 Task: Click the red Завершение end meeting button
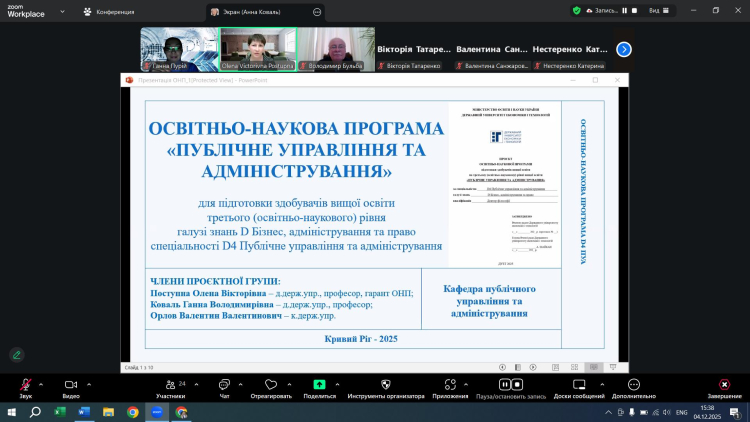(x=724, y=385)
